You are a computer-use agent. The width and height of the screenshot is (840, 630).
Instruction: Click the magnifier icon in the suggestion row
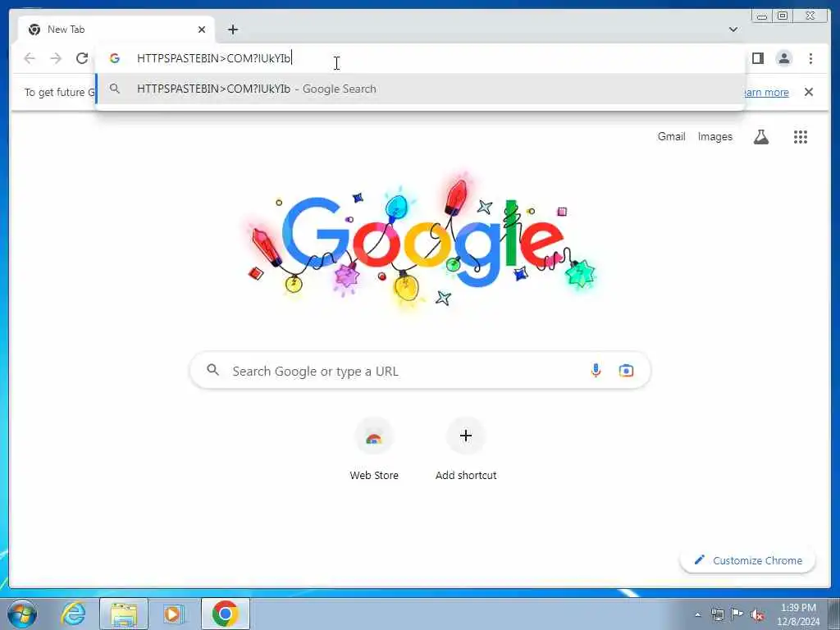pos(115,89)
